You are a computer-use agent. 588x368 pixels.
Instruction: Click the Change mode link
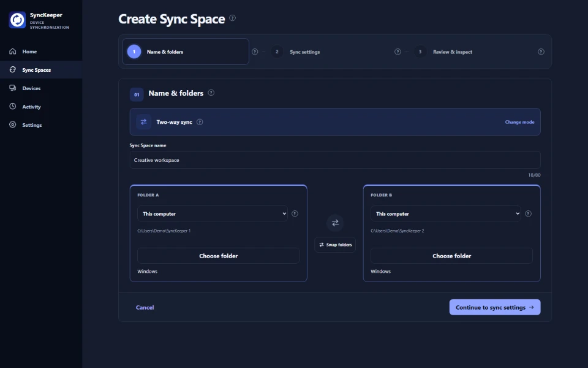click(519, 122)
